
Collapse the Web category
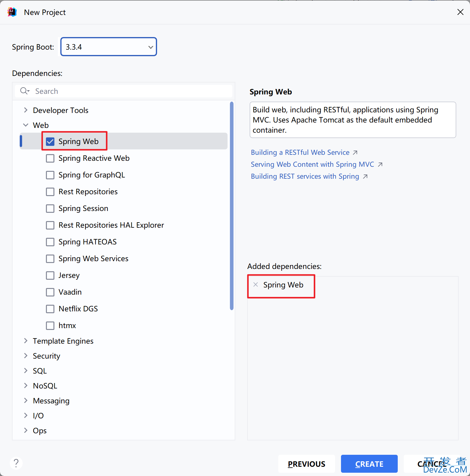coord(26,125)
